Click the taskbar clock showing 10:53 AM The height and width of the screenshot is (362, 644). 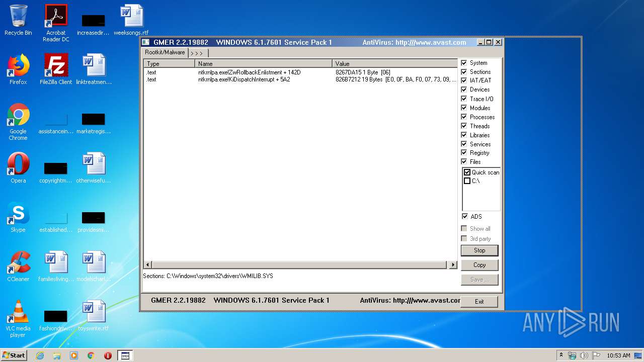coord(618,355)
